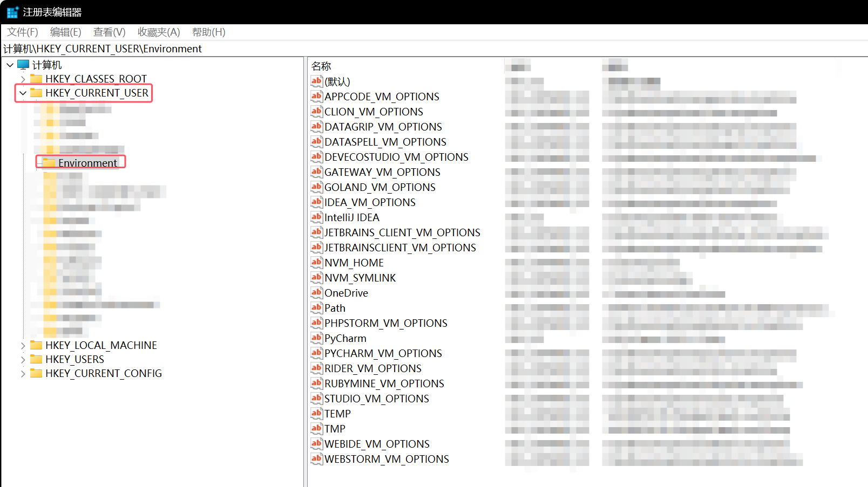Viewport: 868px width, 487px height.
Task: Click the string icon beside APPCODE_VM_OPTIONS
Action: [317, 97]
